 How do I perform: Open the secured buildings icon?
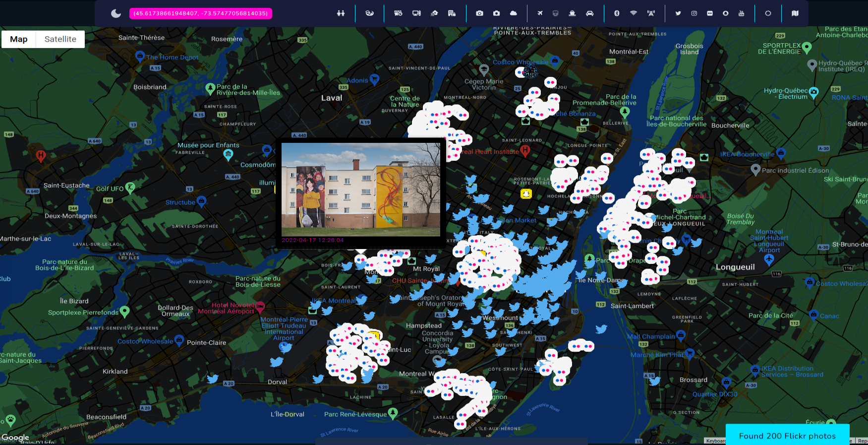(x=452, y=13)
